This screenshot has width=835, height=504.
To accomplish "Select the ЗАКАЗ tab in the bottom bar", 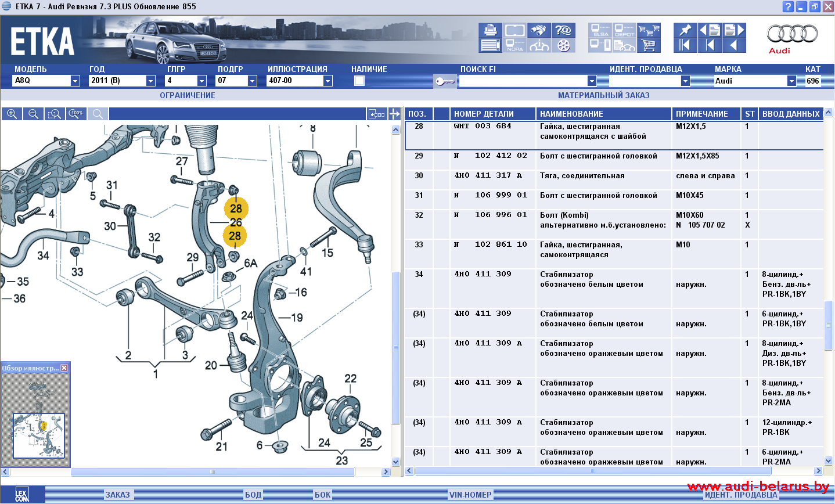I will click(x=118, y=495).
